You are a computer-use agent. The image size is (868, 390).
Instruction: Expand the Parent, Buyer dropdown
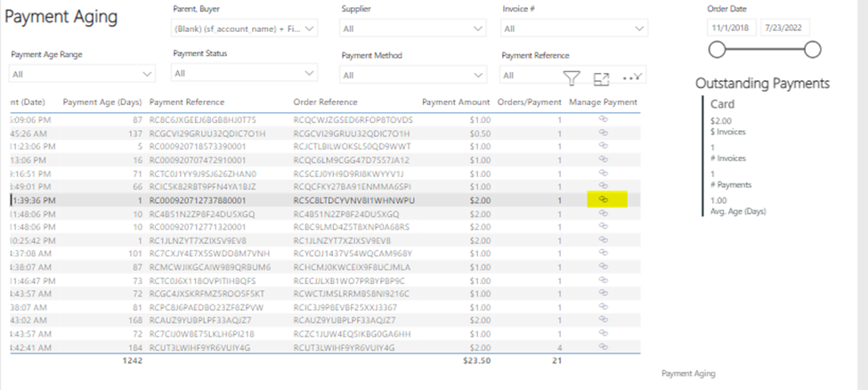pyautogui.click(x=309, y=29)
